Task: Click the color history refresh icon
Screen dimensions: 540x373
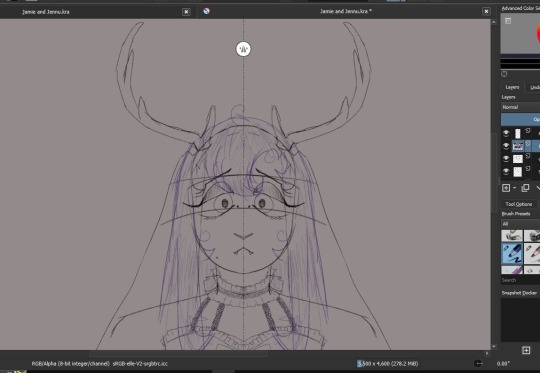Action: [504, 74]
